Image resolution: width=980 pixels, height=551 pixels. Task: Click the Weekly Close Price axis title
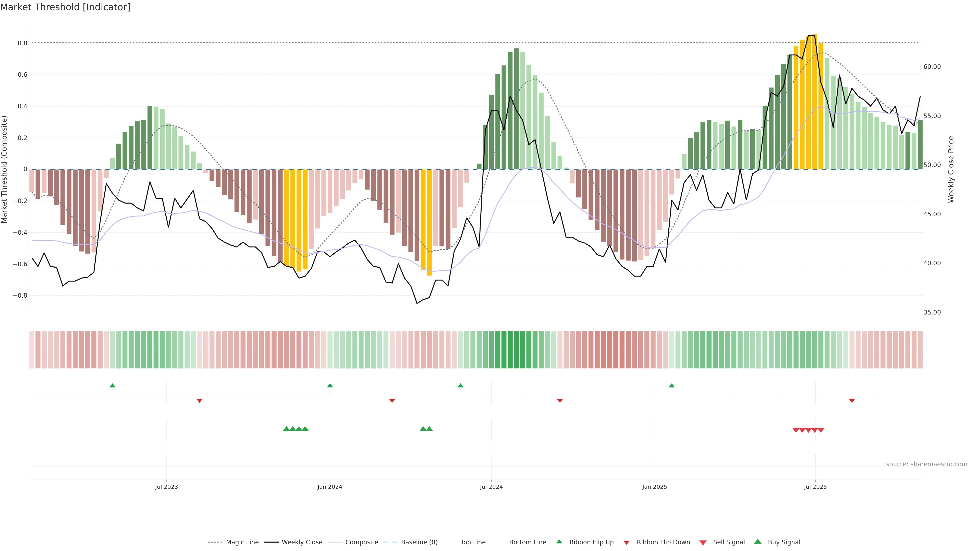(x=951, y=169)
